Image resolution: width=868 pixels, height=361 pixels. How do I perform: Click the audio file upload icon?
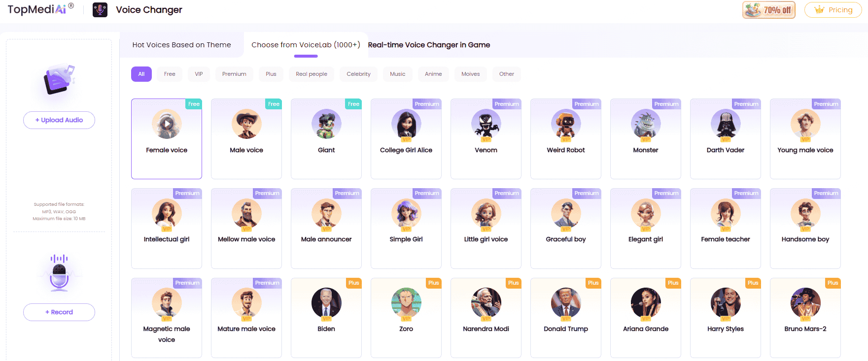point(59,80)
